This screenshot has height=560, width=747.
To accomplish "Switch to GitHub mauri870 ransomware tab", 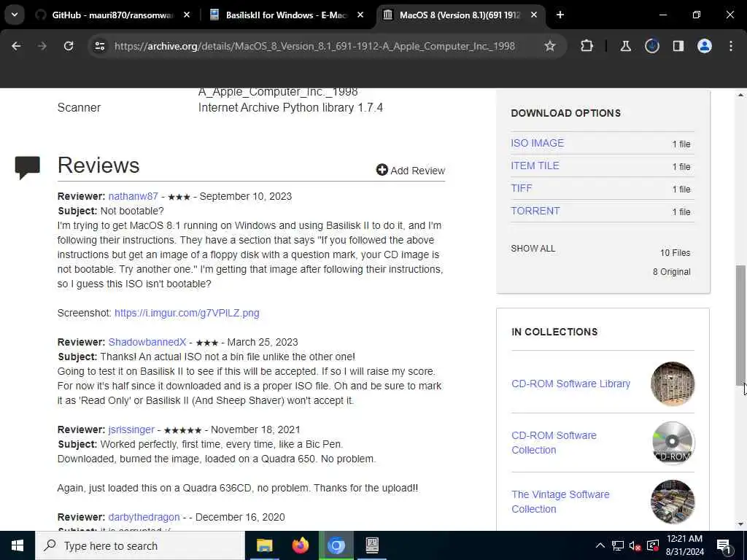I will tap(112, 15).
